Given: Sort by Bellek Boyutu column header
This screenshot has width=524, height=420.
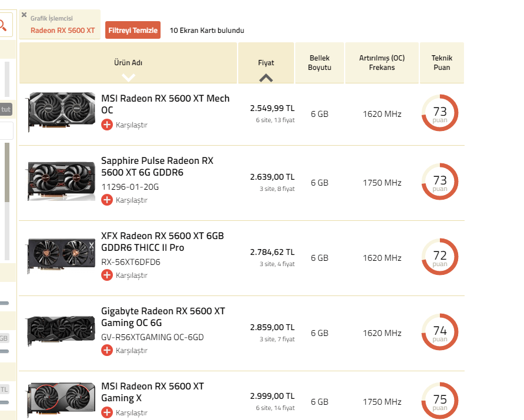Looking at the screenshot, I should [x=319, y=63].
